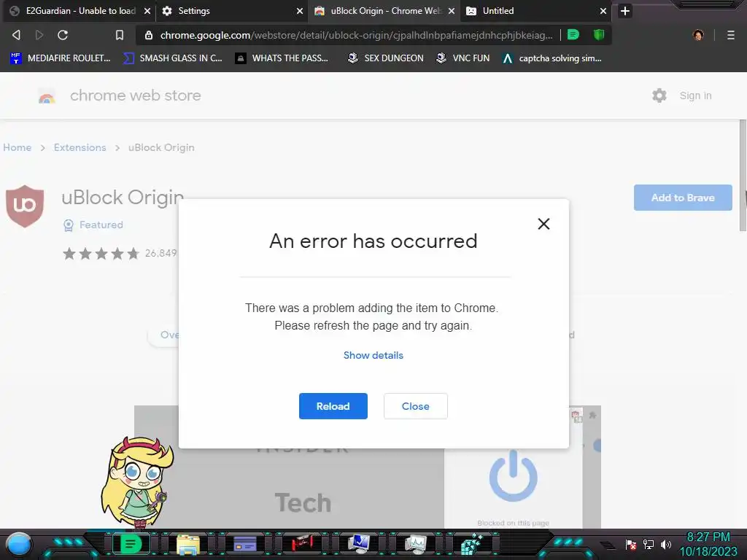This screenshot has height=560, width=747.
Task: Click the uBlock Origin shield logo
Action: click(x=25, y=206)
